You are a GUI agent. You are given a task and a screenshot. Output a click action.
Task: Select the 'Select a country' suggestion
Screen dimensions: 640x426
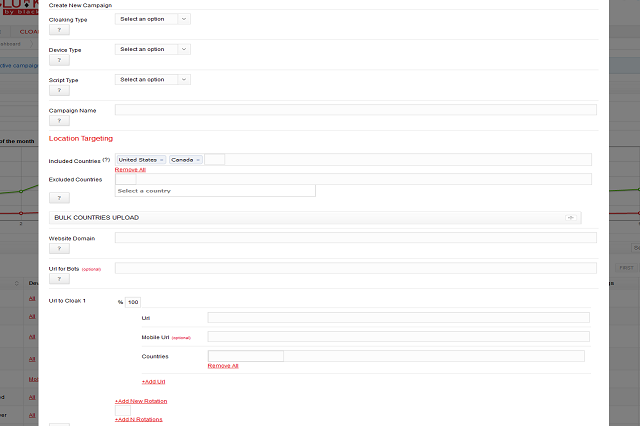[215, 190]
